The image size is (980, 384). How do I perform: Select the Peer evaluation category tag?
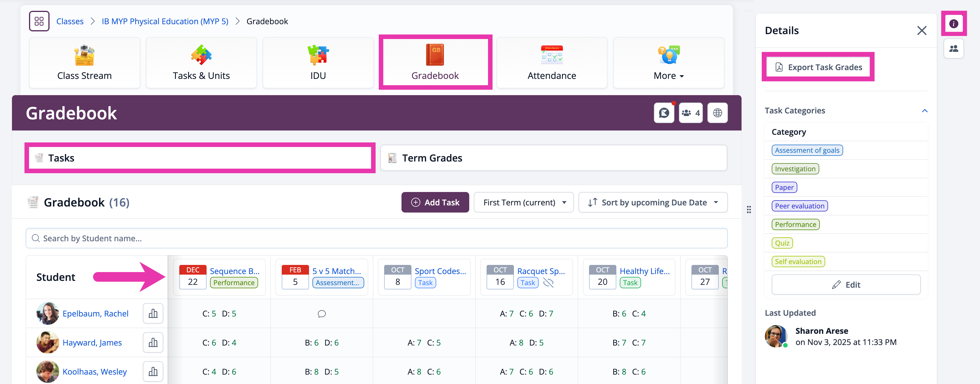pos(800,206)
